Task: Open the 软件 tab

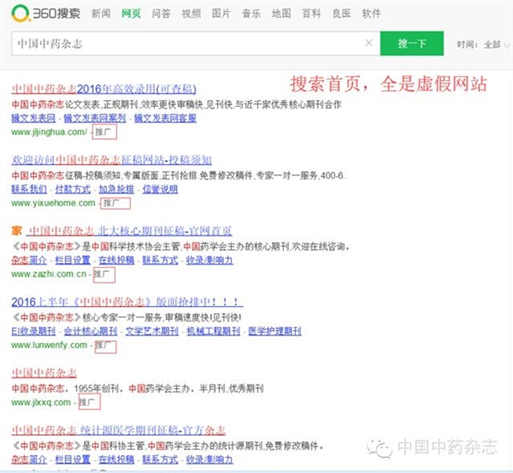Action: 371,13
